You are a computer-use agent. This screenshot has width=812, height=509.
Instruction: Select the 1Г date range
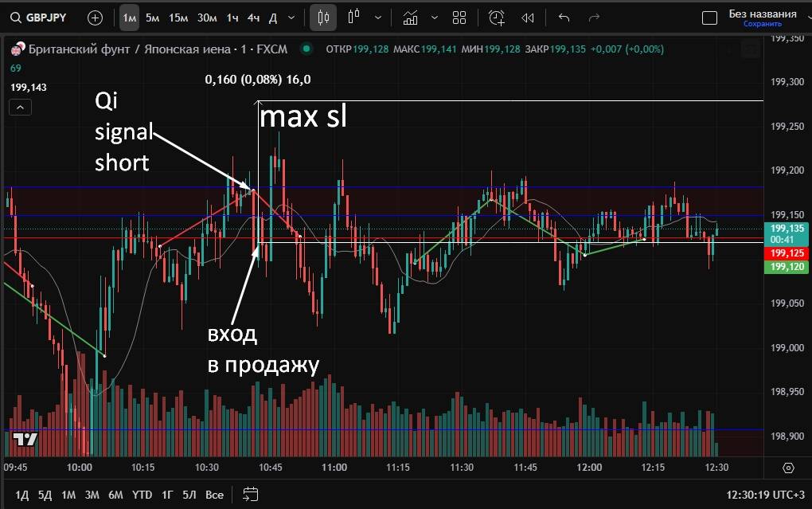point(166,495)
